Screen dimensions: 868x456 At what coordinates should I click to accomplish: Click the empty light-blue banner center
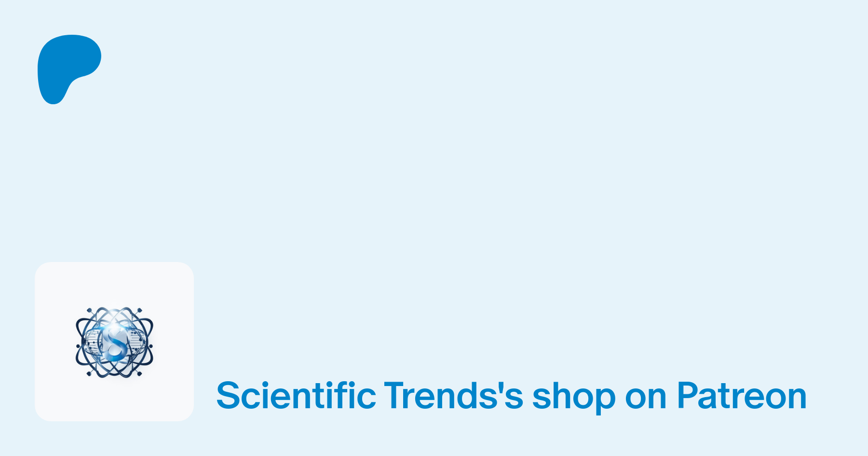434,169
